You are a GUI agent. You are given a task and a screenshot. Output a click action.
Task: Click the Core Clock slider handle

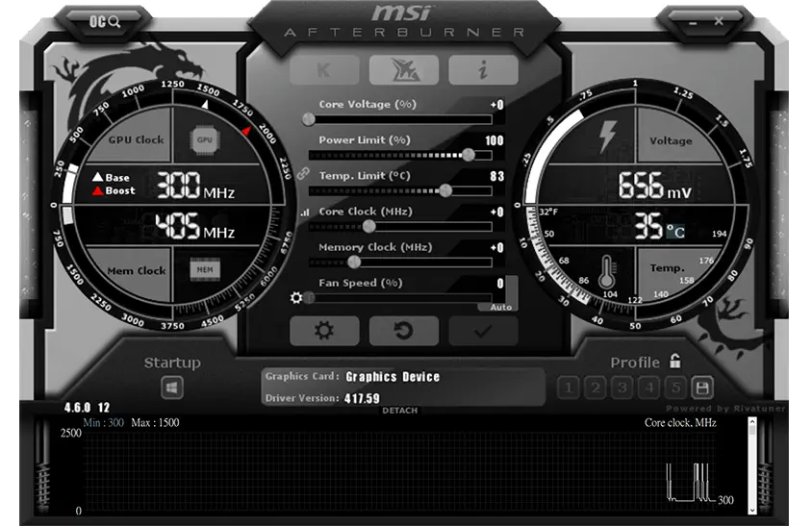point(368,226)
